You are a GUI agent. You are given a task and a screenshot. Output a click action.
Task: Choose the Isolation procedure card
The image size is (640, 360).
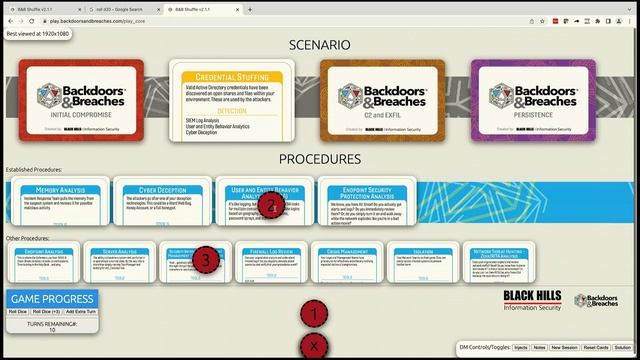[423, 262]
